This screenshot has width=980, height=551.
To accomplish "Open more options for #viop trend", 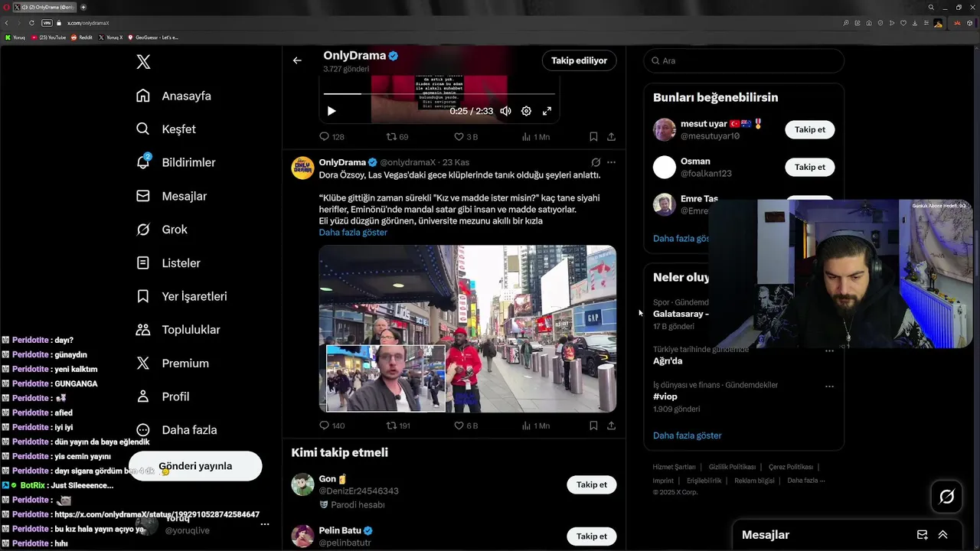I will (829, 386).
